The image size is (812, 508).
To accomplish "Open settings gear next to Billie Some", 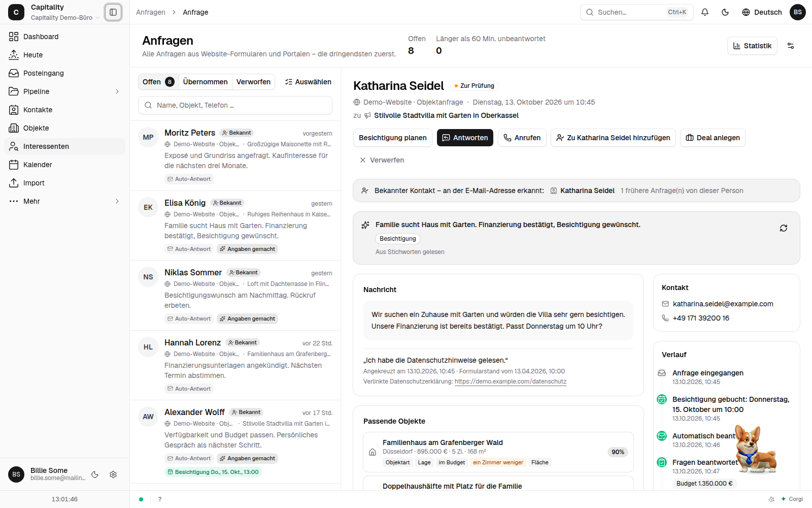I will click(x=113, y=474).
